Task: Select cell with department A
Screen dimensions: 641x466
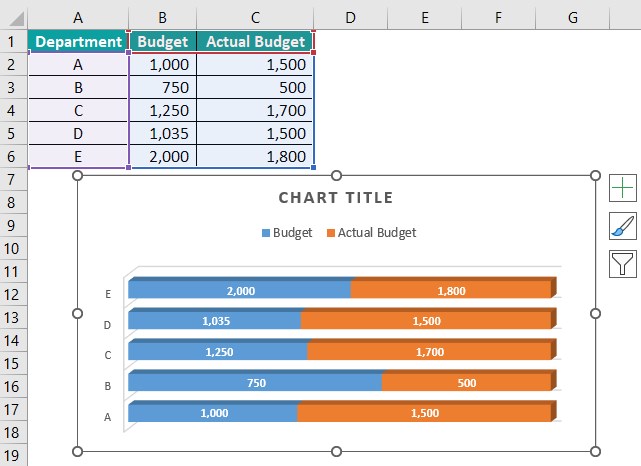Action: (78, 64)
